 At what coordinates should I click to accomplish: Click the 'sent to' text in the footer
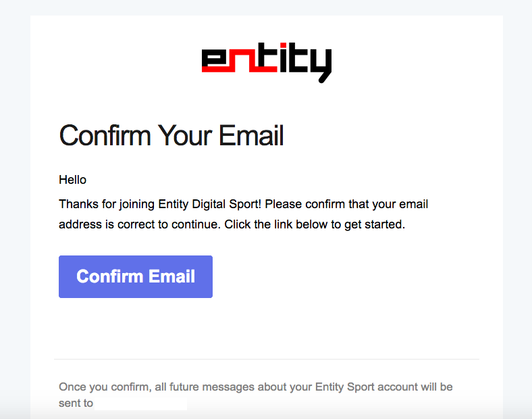(76, 404)
